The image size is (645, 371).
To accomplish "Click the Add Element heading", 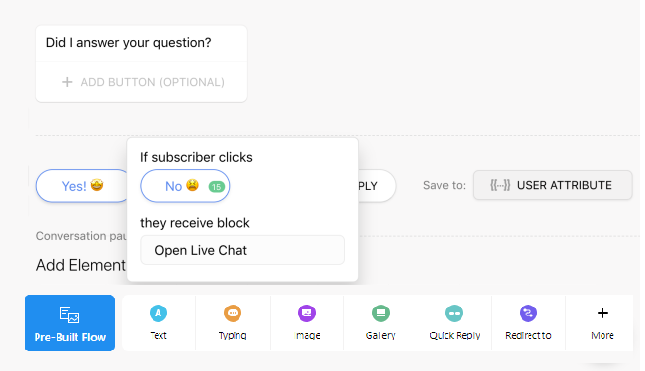I will tap(81, 265).
